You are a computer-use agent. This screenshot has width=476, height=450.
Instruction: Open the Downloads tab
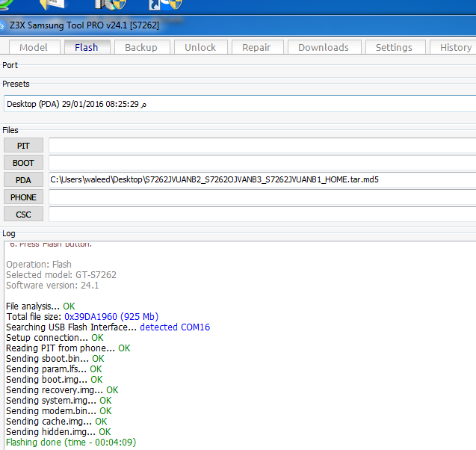[324, 47]
